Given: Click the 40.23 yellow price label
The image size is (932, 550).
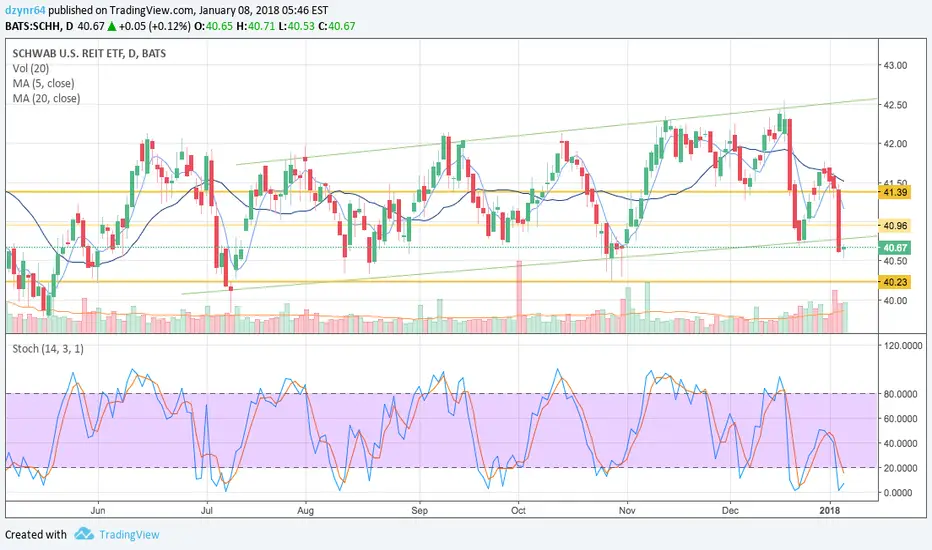Looking at the screenshot, I should [895, 282].
